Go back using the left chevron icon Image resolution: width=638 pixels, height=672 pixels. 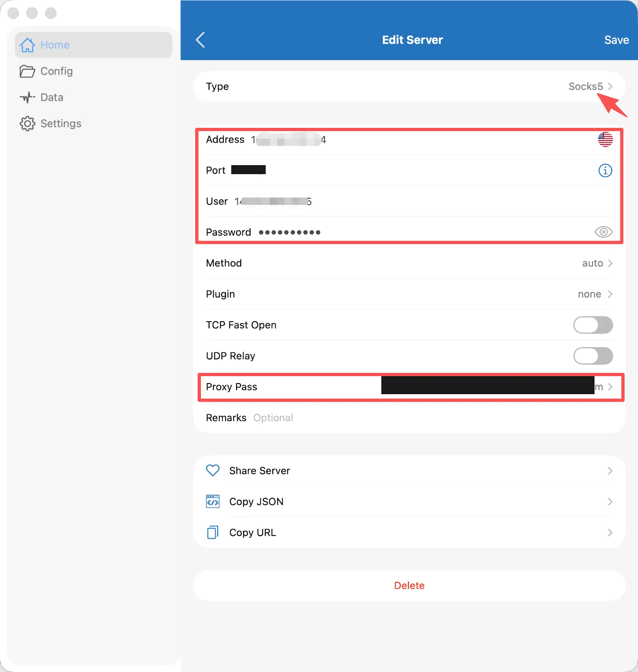pyautogui.click(x=200, y=40)
